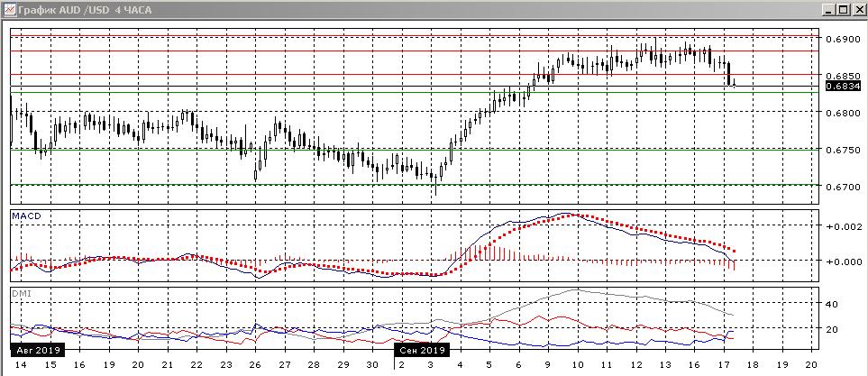
Task: Maximize the AUD/USD chart window
Action: [x=844, y=9]
